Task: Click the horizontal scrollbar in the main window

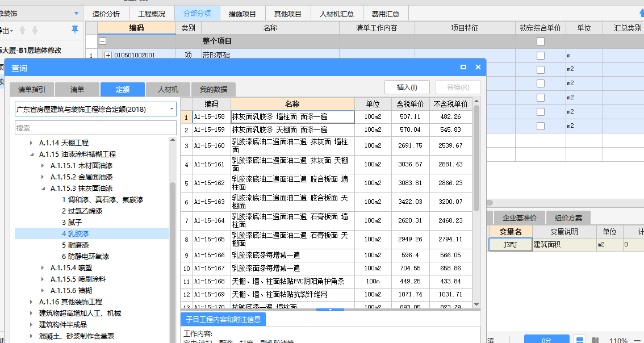Action: pos(490,203)
